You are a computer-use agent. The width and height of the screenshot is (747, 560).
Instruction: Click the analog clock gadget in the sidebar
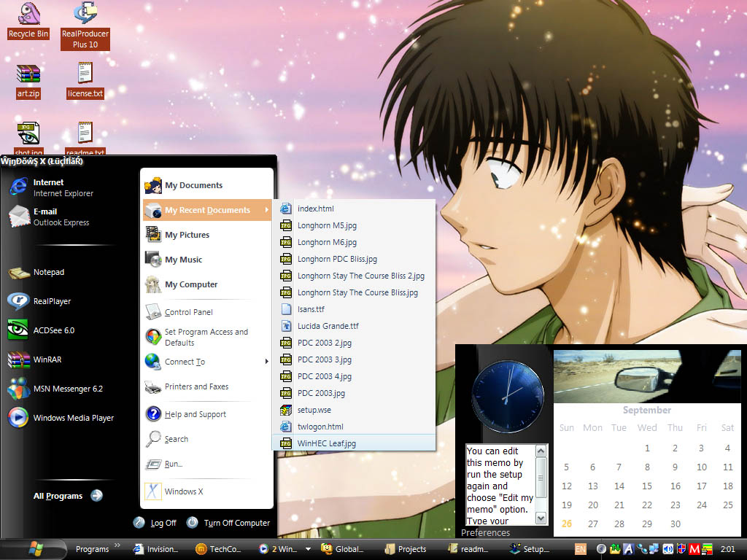coord(508,396)
